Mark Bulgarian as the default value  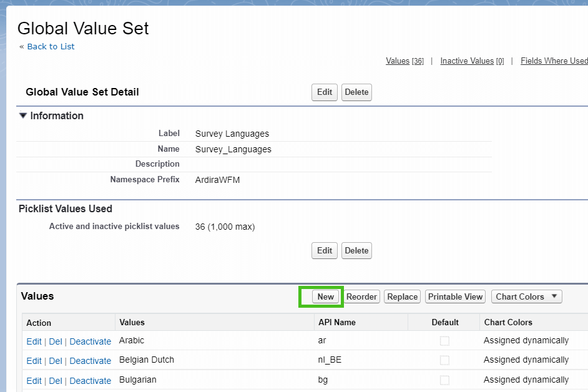[445, 380]
